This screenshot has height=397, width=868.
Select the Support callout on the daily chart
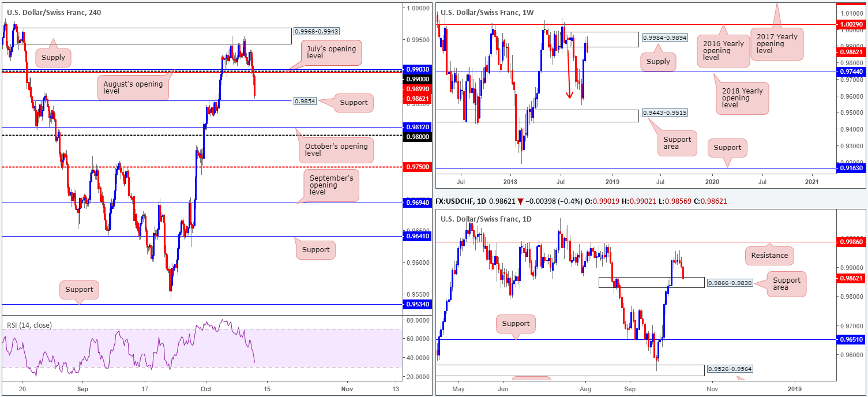pyautogui.click(x=516, y=324)
